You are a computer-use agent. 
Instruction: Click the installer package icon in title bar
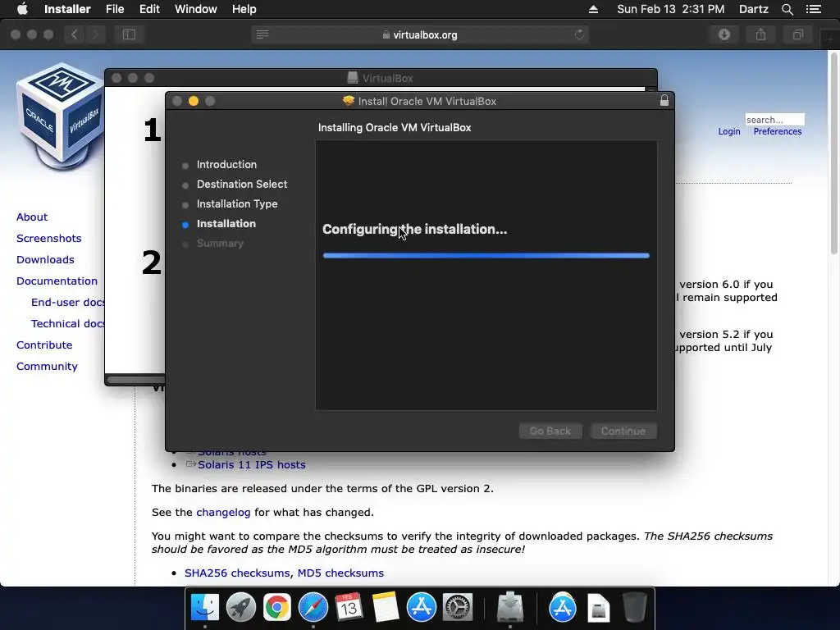[348, 101]
